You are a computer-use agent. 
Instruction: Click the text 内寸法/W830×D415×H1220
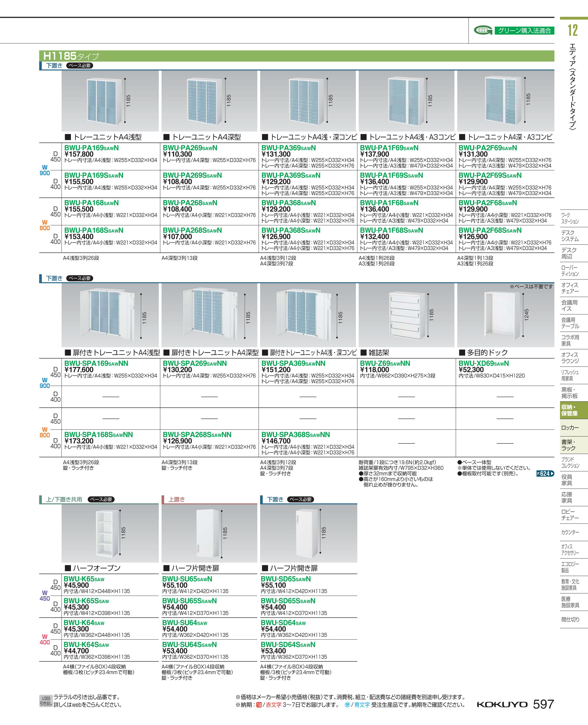click(x=492, y=376)
